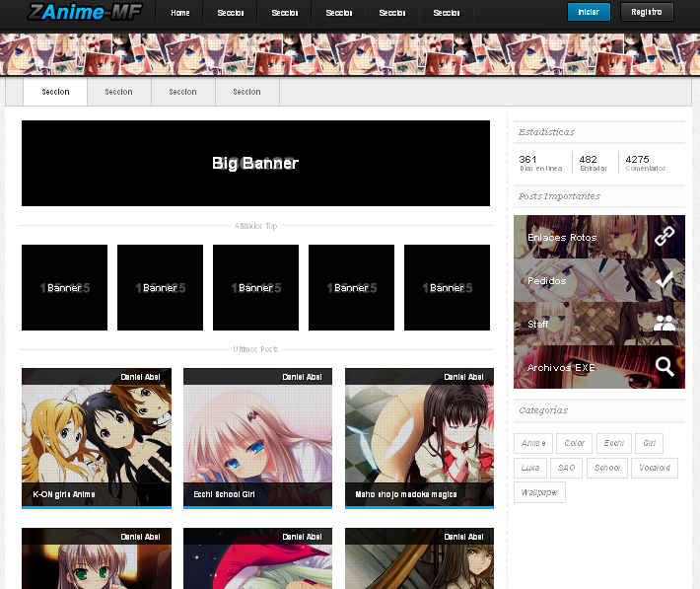This screenshot has width=700, height=589.
Task: Select the School category tag
Action: (x=606, y=469)
